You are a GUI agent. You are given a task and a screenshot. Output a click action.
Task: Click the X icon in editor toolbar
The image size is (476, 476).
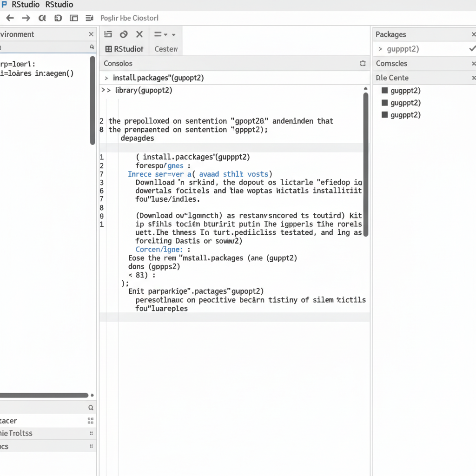(x=139, y=34)
